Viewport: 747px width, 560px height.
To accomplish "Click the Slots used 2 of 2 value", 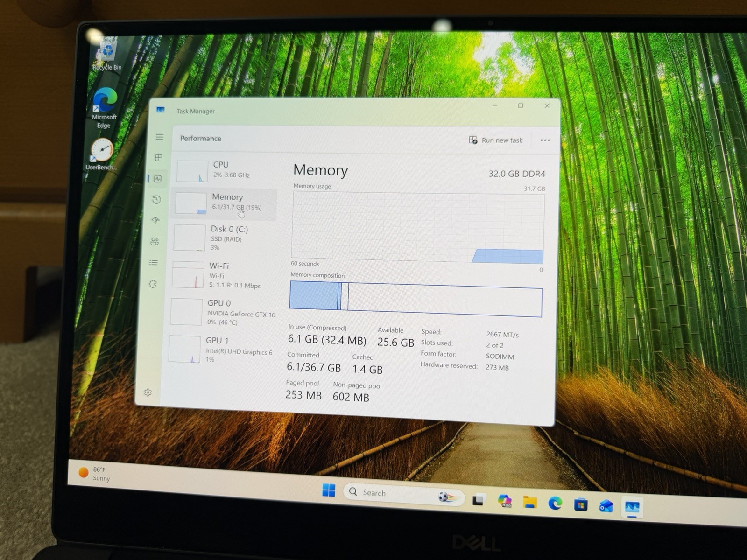I will tap(495, 345).
